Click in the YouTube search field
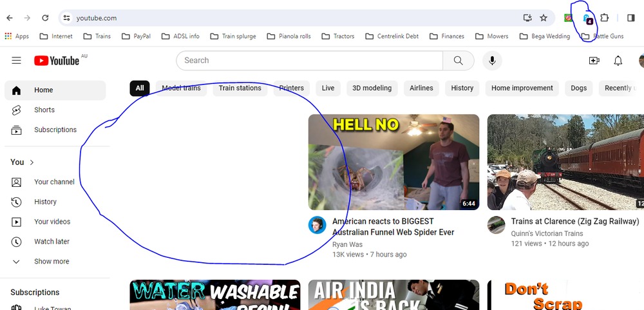The width and height of the screenshot is (644, 310). coord(310,61)
